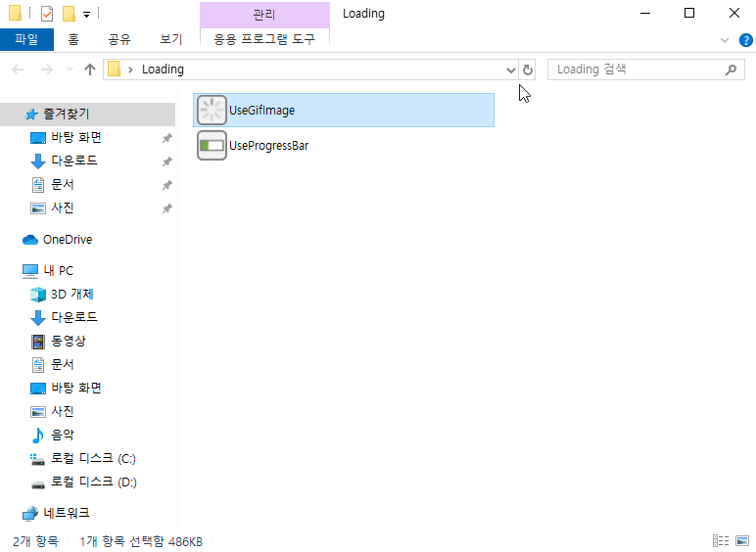756x552 pixels.
Task: Expand the address bar history dropdown
Action: click(x=511, y=70)
